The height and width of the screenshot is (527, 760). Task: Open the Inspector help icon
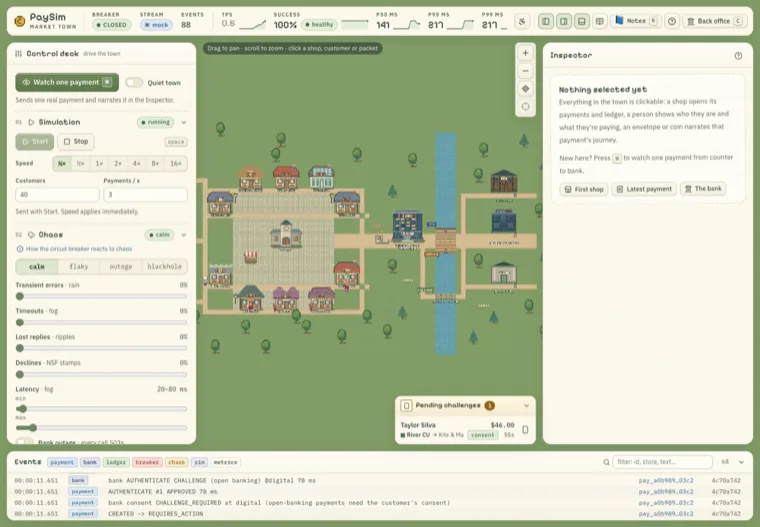[738, 56]
